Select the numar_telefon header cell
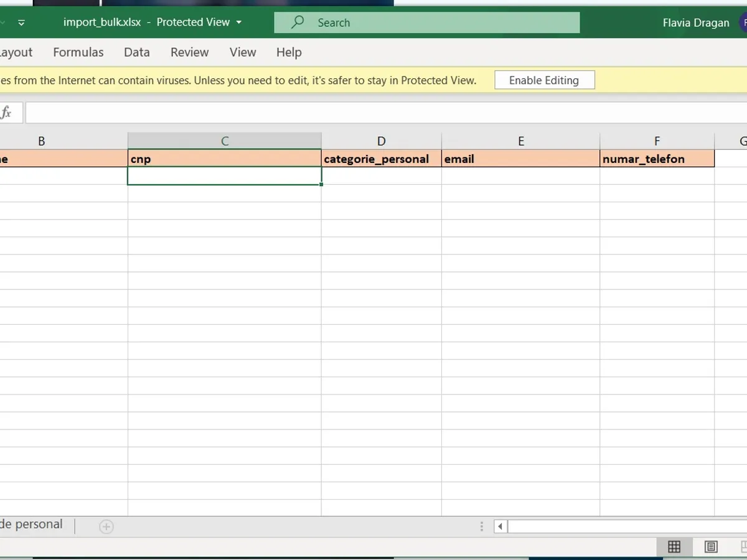 pos(657,159)
